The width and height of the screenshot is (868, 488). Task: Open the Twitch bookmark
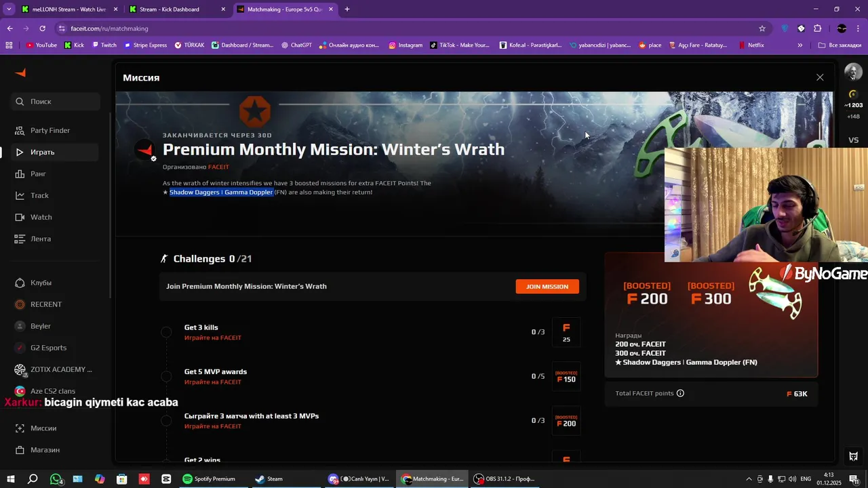(x=104, y=45)
